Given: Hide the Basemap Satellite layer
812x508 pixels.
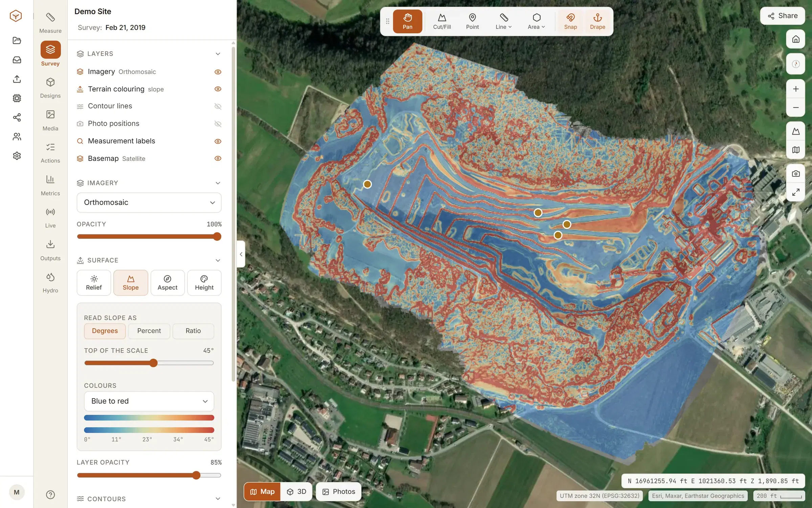Looking at the screenshot, I should [218, 158].
